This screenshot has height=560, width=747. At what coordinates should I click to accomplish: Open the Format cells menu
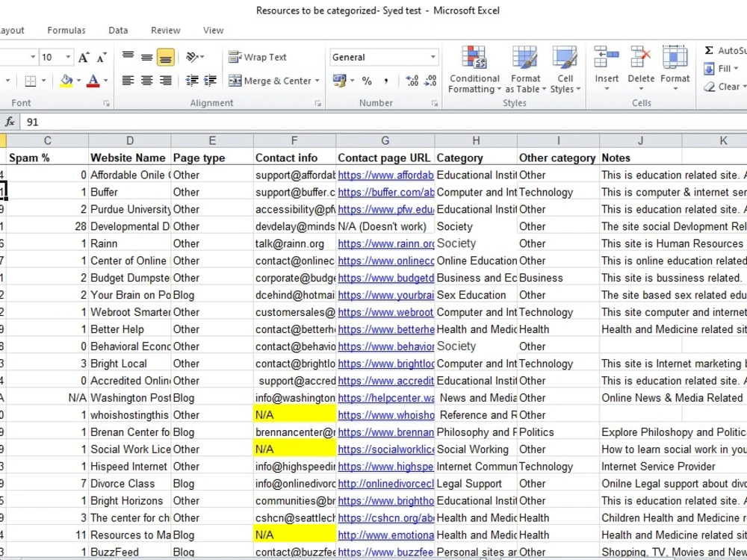(675, 68)
